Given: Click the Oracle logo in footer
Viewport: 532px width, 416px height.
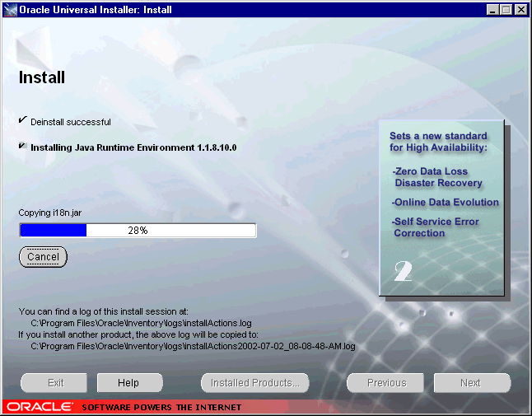Looking at the screenshot, I should click(x=40, y=407).
